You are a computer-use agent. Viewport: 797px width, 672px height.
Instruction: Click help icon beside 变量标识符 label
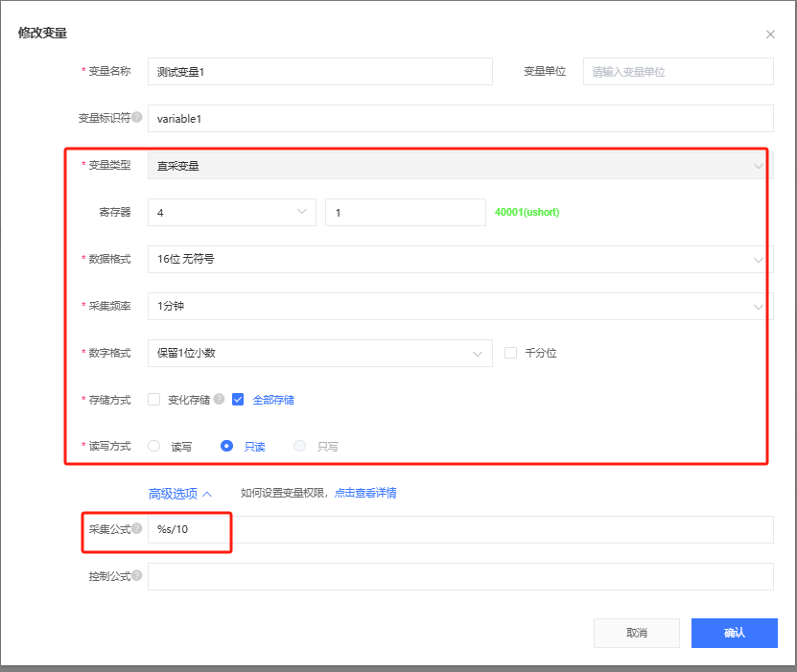click(137, 119)
